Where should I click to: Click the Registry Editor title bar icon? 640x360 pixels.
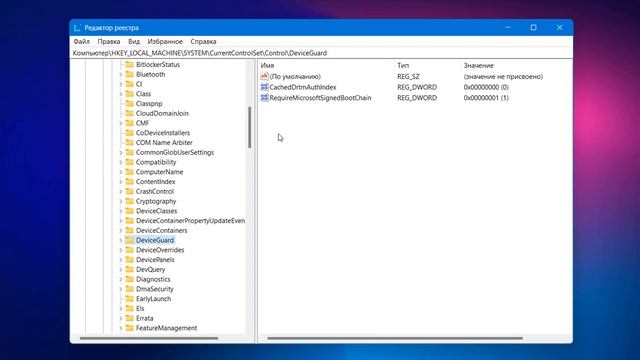point(77,28)
